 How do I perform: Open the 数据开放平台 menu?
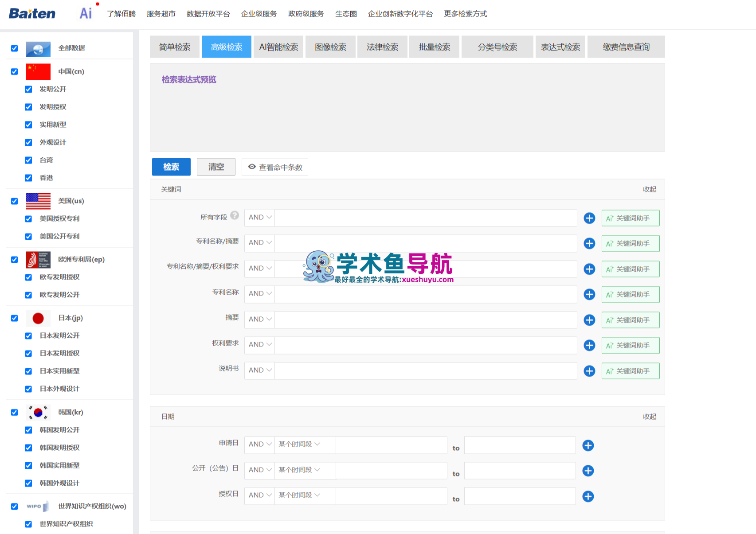coord(208,14)
